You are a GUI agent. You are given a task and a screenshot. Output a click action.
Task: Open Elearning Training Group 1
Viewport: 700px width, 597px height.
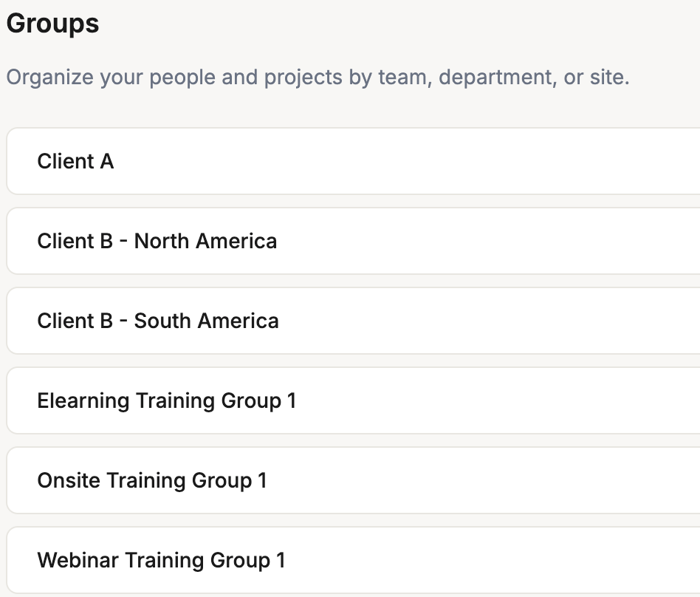pos(354,401)
